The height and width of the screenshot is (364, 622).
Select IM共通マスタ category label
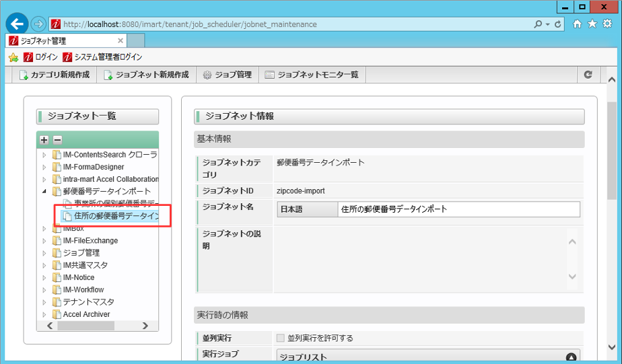(85, 265)
